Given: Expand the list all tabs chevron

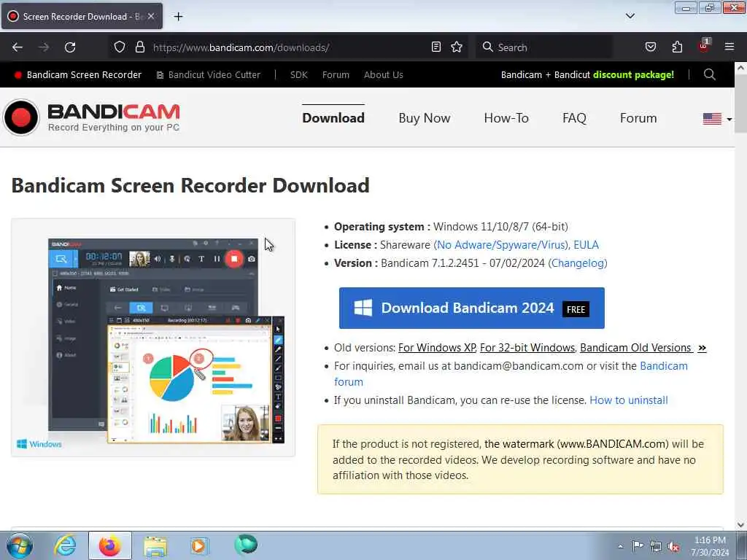Looking at the screenshot, I should click(x=630, y=16).
